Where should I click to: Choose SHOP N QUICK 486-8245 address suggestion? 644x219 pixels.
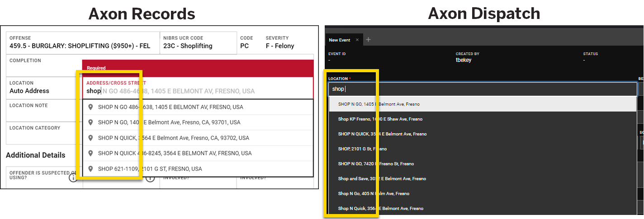[x=175, y=154]
